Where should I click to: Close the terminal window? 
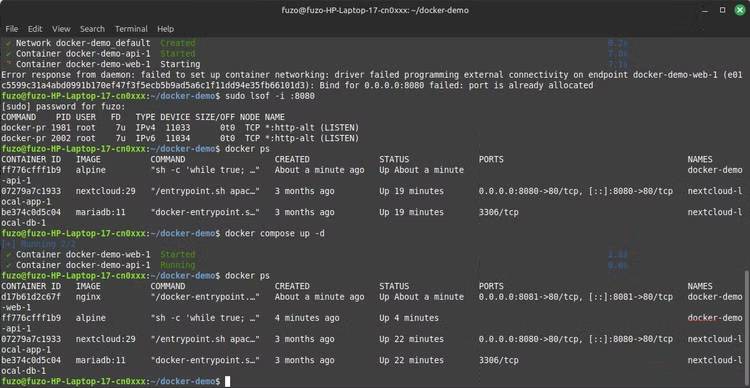pos(739,10)
